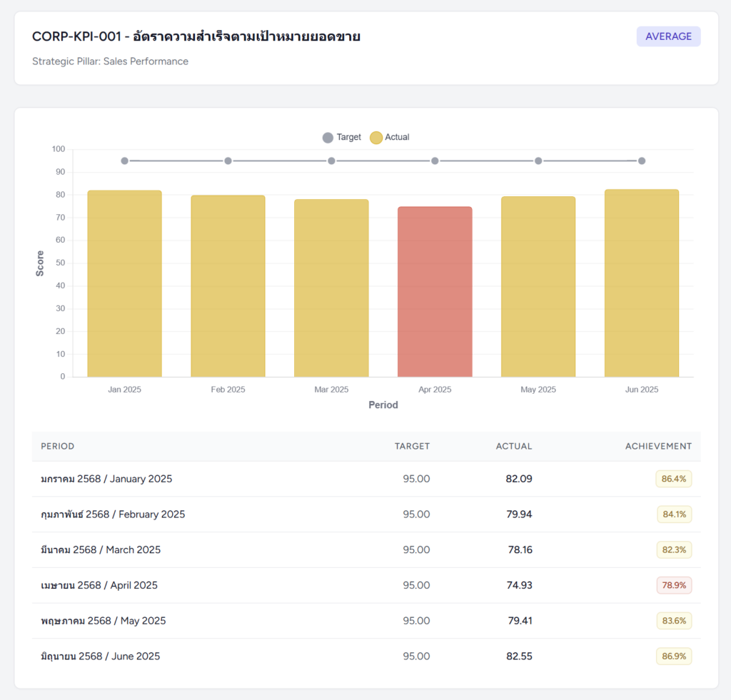Click the 84.1% February achievement badge
731x700 pixels.
(674, 514)
